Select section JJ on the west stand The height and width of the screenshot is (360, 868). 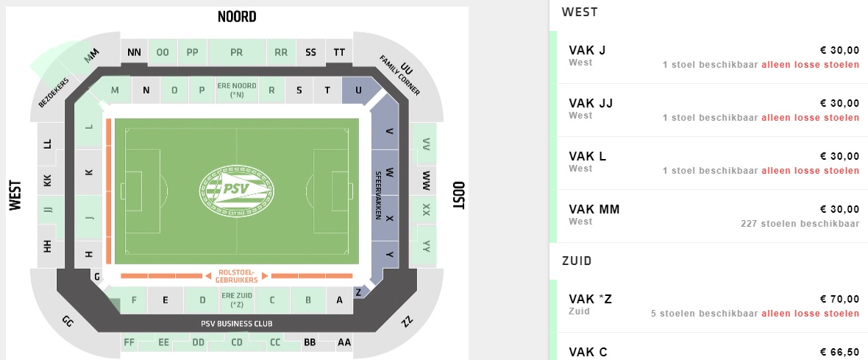coord(49,211)
